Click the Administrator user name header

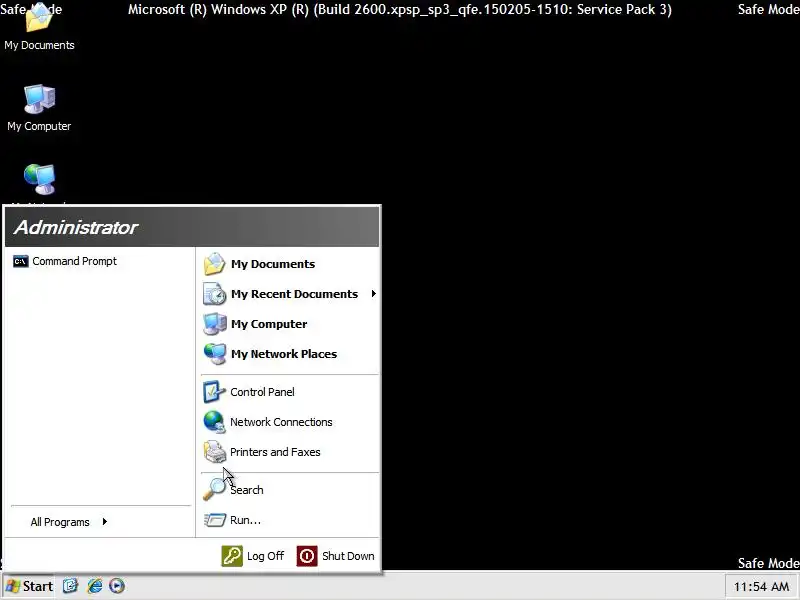click(76, 228)
